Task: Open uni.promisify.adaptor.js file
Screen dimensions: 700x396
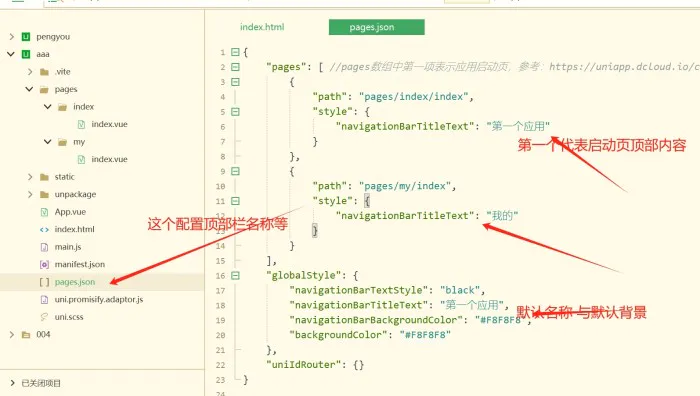Action: click(x=99, y=299)
